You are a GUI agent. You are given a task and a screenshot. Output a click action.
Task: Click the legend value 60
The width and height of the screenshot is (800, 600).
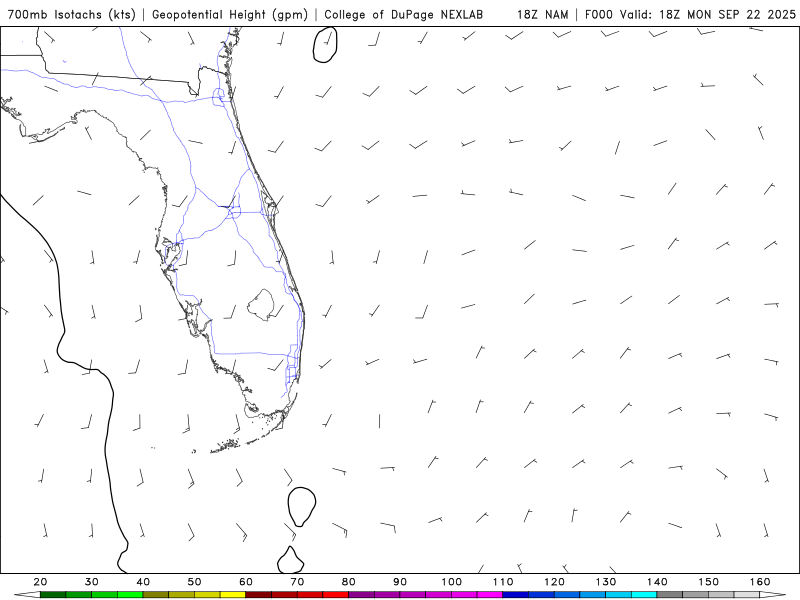(x=246, y=582)
